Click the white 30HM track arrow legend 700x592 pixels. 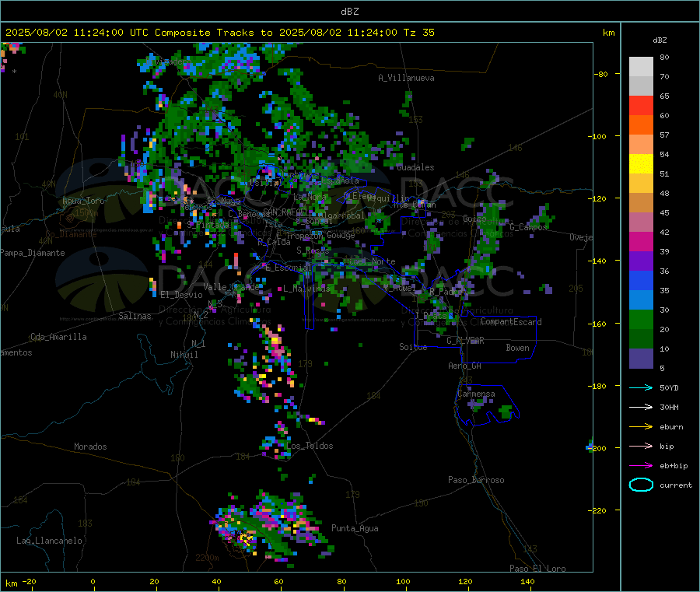(x=641, y=407)
